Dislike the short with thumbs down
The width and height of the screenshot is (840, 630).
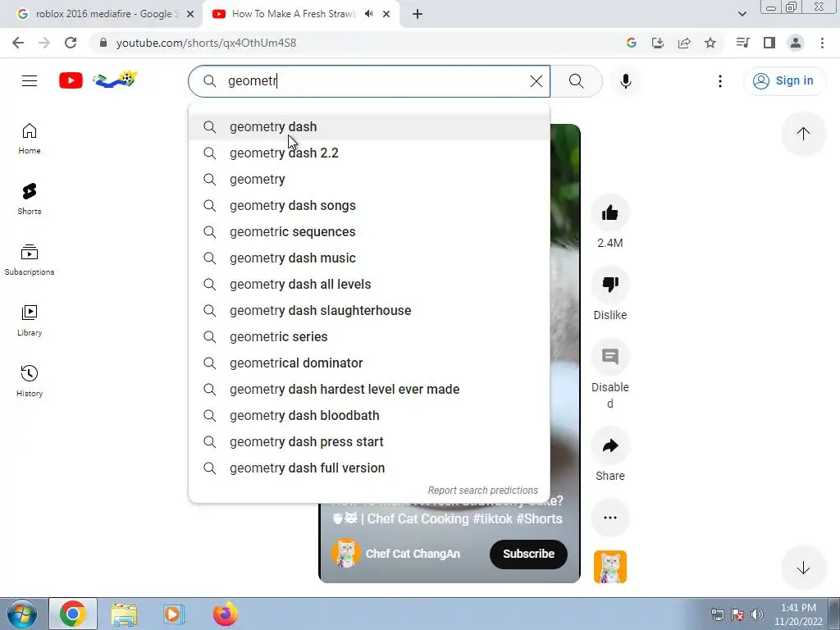point(609,285)
